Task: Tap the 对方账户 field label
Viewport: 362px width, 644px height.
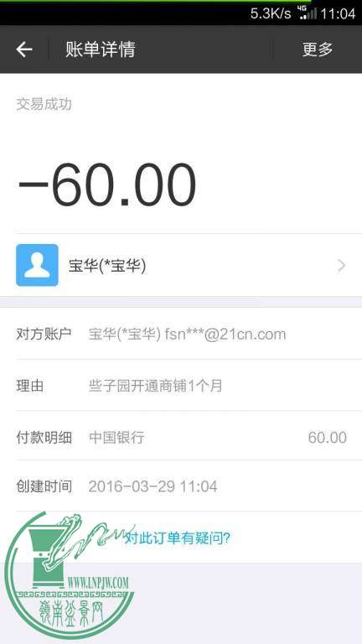Action: [44, 334]
